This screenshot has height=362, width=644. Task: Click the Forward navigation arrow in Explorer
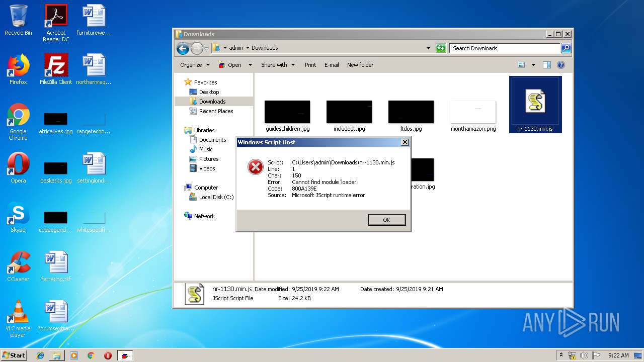(x=197, y=48)
